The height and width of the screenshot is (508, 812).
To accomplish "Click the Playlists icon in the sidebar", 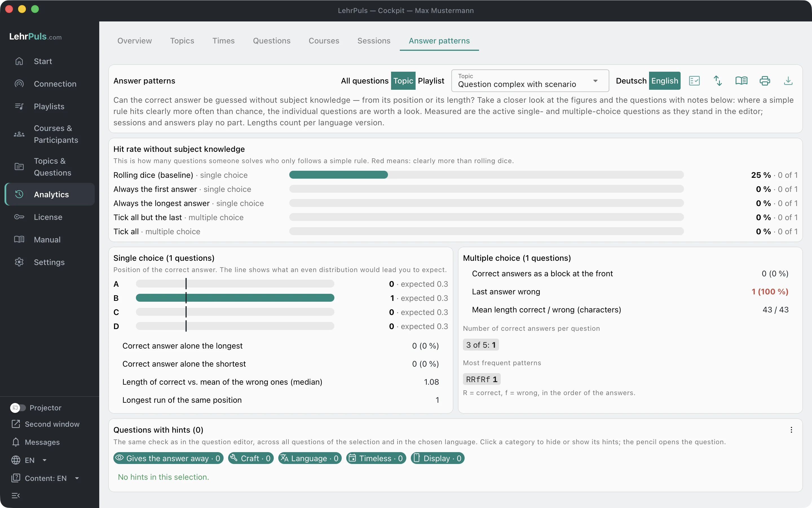I will [x=19, y=106].
